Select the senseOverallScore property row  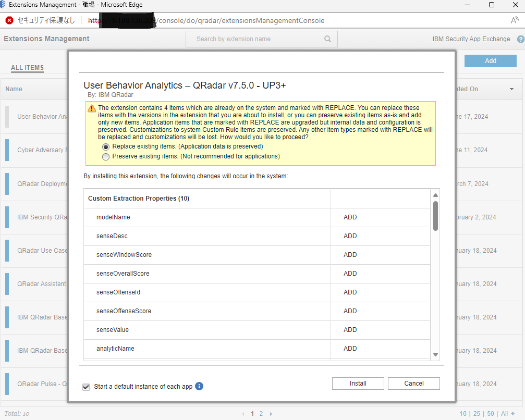click(257, 274)
